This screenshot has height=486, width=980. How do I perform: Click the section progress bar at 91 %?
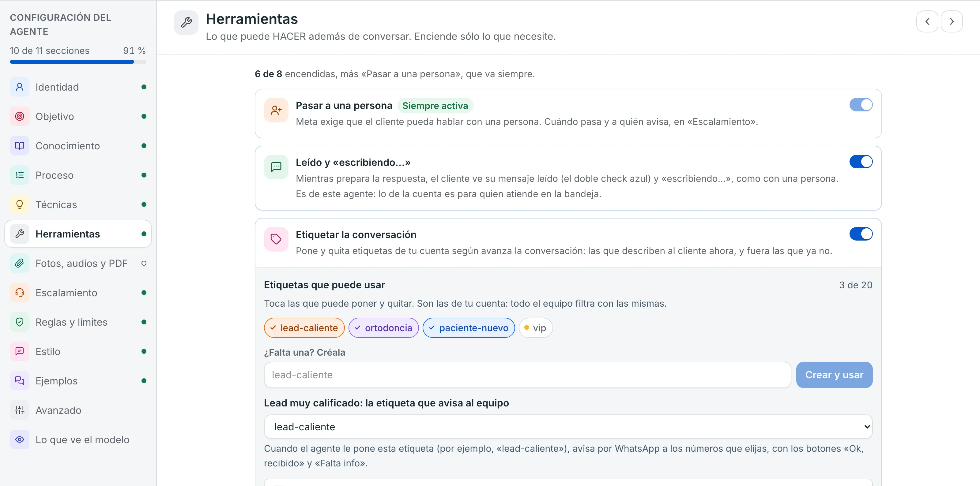tap(78, 62)
